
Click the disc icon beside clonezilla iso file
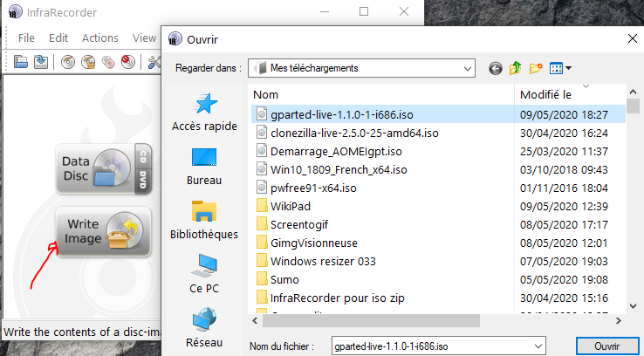pyautogui.click(x=262, y=133)
